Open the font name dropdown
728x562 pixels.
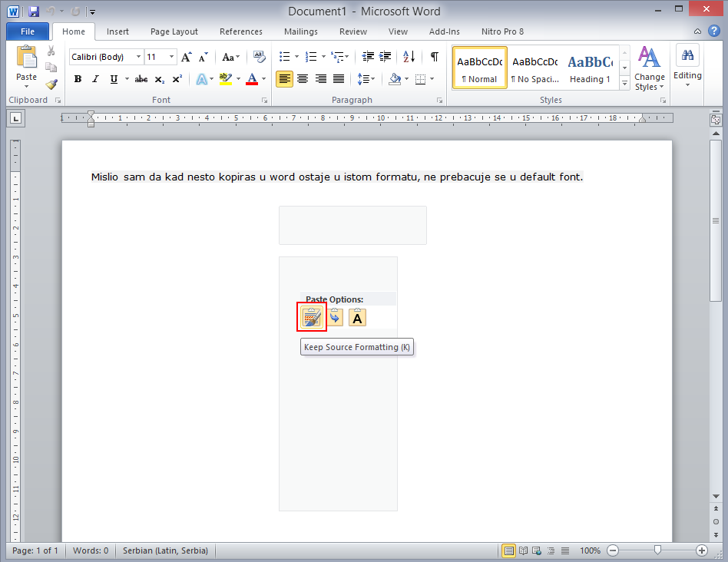(x=138, y=57)
